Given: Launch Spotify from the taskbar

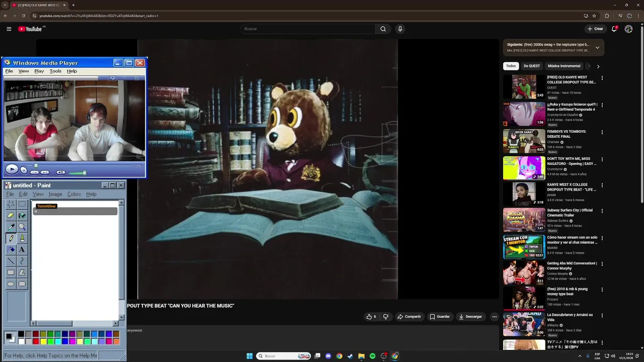Looking at the screenshot, I should coord(372,356).
